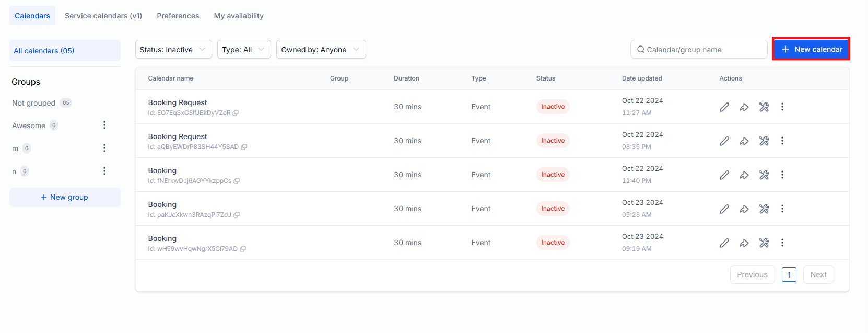Add a new group

tap(65, 198)
